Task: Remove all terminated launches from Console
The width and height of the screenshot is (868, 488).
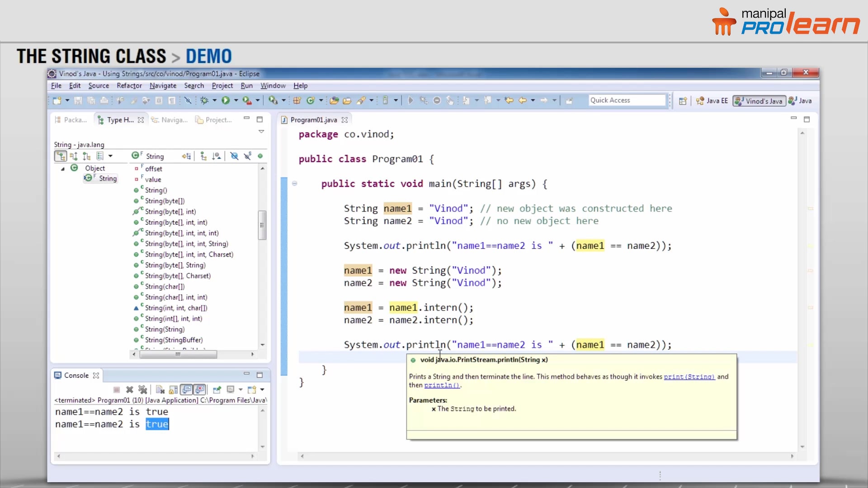Action: point(143,389)
